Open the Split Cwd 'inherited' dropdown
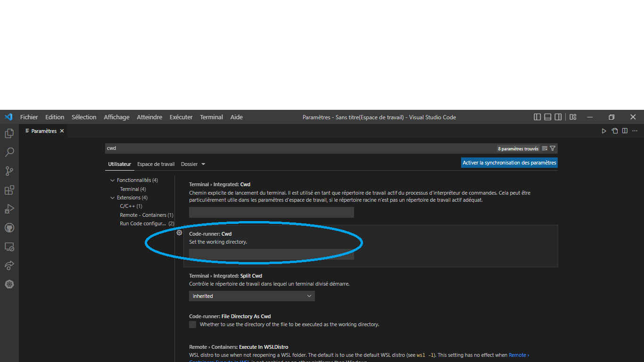Viewport: 644px width, 362px height. 252,296
